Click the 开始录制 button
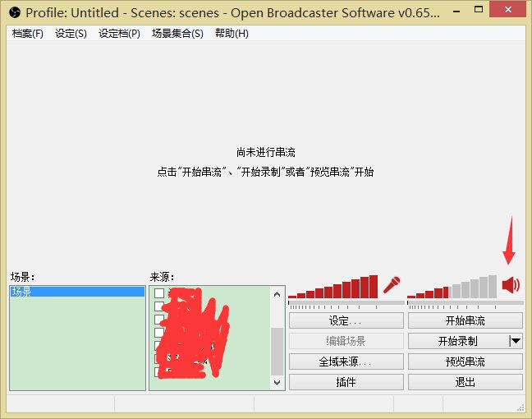 coord(458,341)
